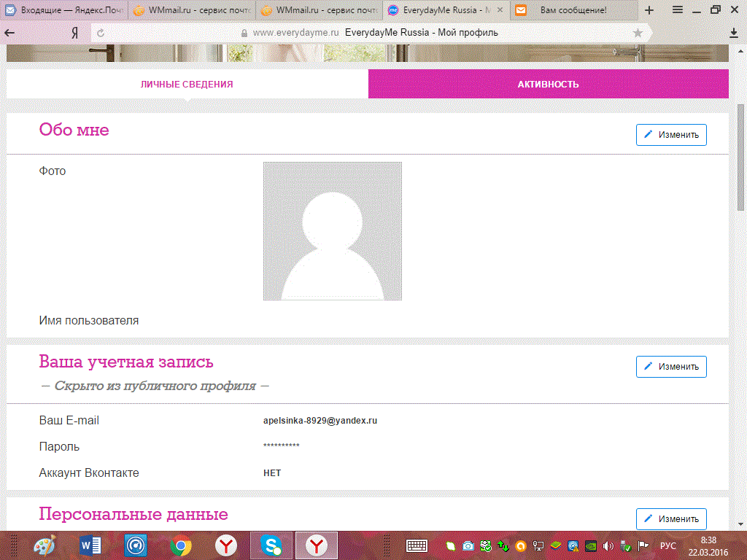Click the orange circular tray icon
This screenshot has height=560, width=747.
[x=521, y=545]
